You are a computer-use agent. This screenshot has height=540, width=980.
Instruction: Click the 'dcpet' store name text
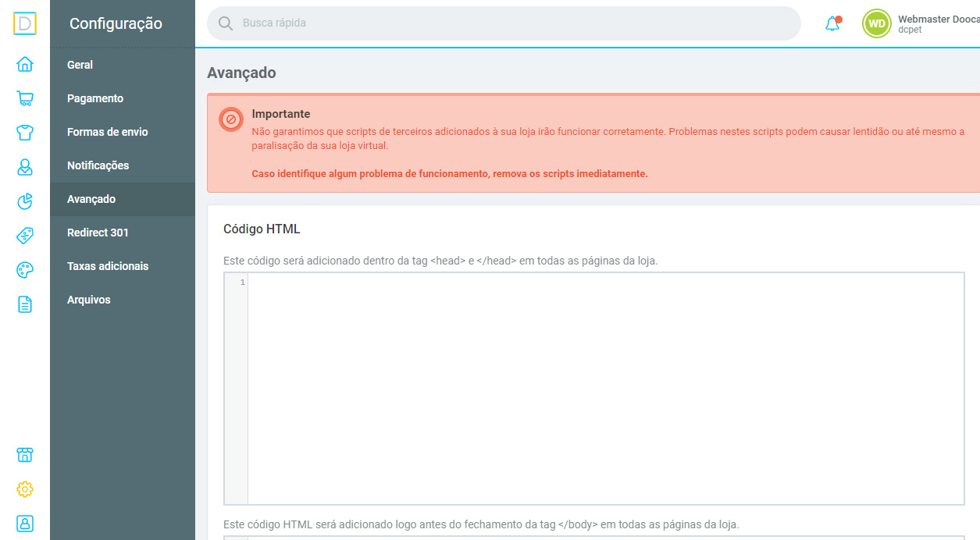click(x=911, y=30)
